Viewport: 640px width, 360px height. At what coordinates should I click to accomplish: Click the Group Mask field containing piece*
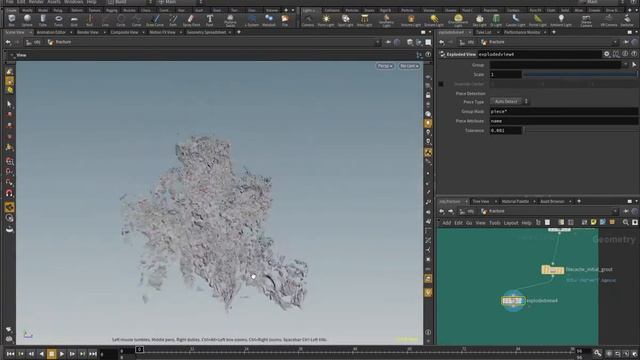[x=564, y=111]
